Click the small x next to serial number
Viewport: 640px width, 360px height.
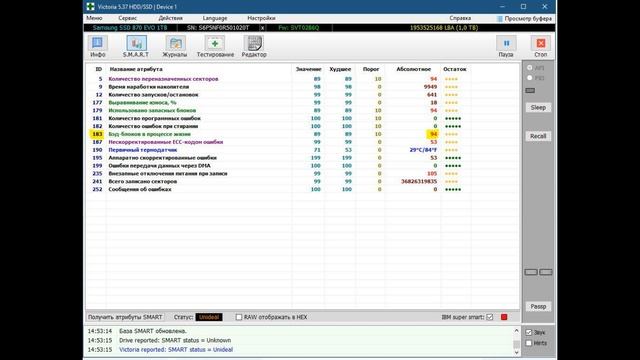click(x=262, y=28)
